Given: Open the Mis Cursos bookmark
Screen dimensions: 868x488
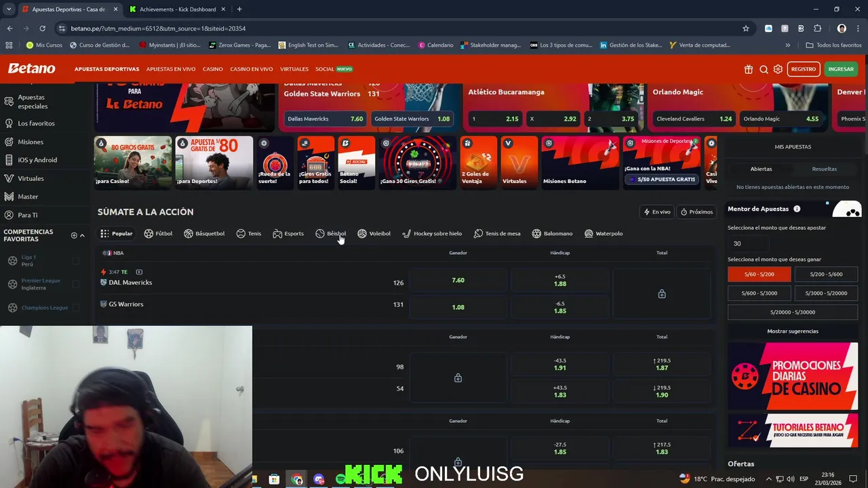Looking at the screenshot, I should point(44,45).
